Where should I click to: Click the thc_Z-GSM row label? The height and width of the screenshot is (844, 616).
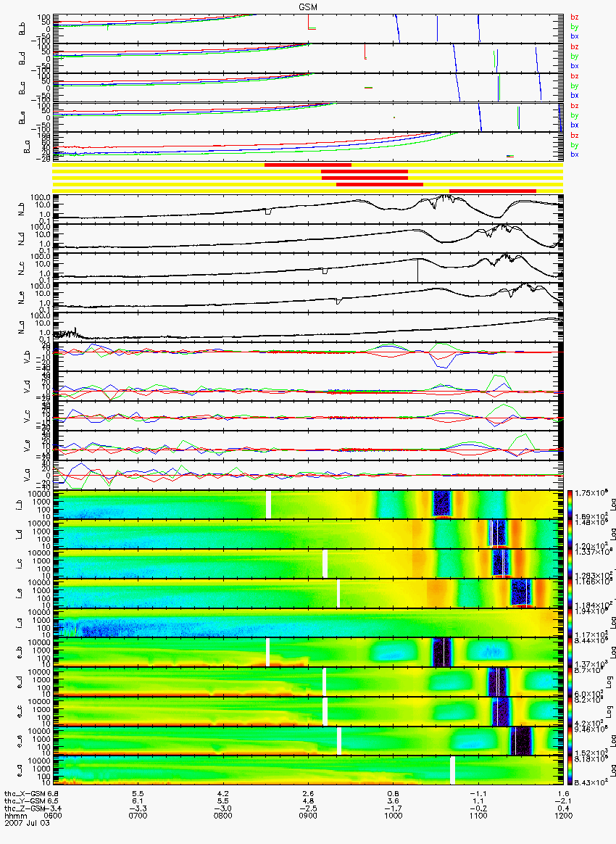(24, 808)
